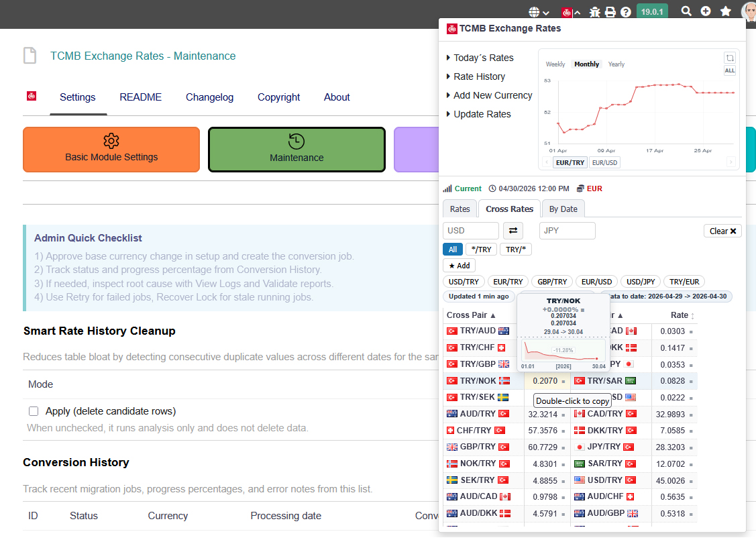
Task: Enable Apply (delete candidate rows) checkbox
Action: coord(34,411)
